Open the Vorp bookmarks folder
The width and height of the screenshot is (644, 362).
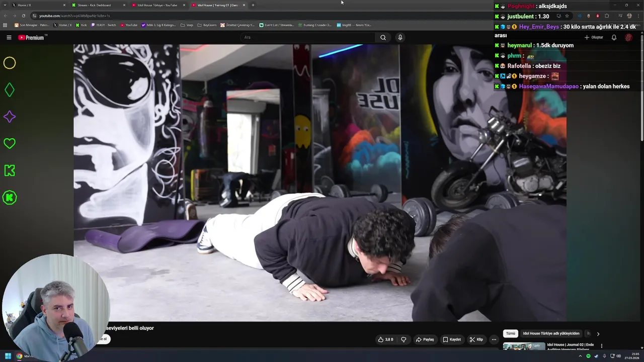pos(187,25)
